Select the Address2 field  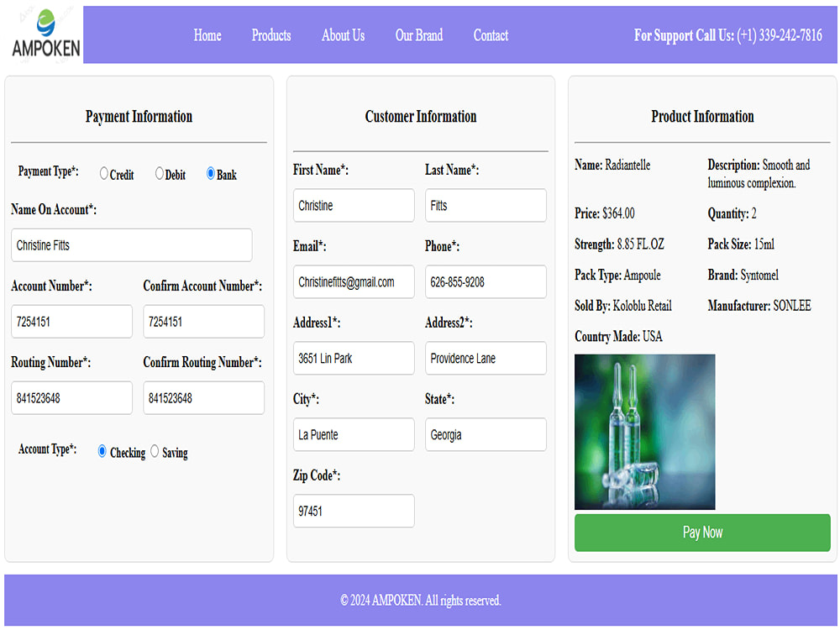click(x=486, y=359)
